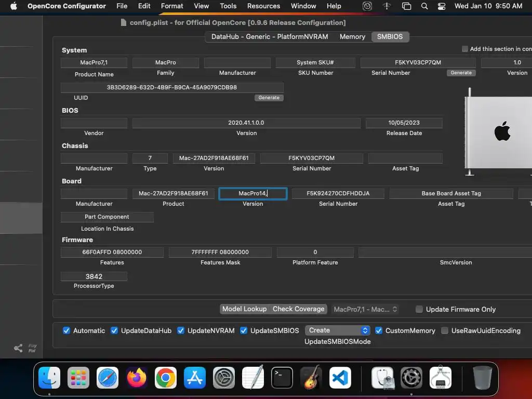Toggle the CustomMemory checkbox

(x=379, y=330)
